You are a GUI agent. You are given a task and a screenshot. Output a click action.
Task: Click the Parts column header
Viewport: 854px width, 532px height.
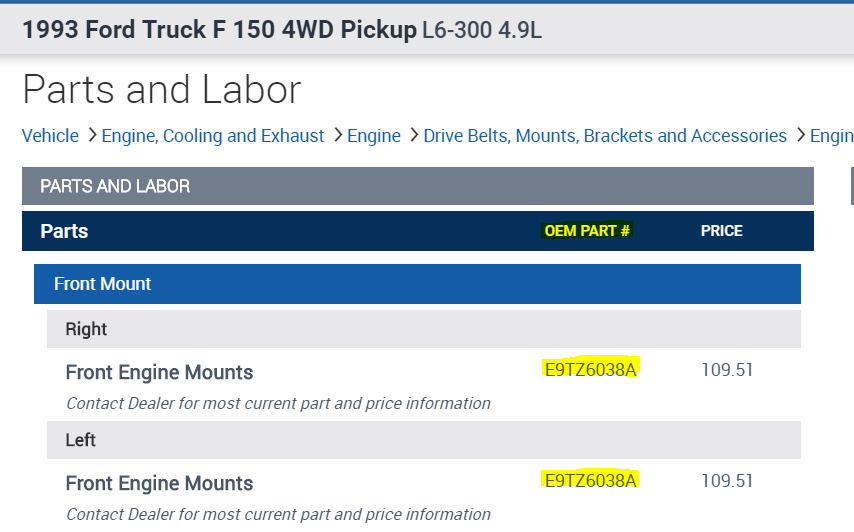(64, 231)
